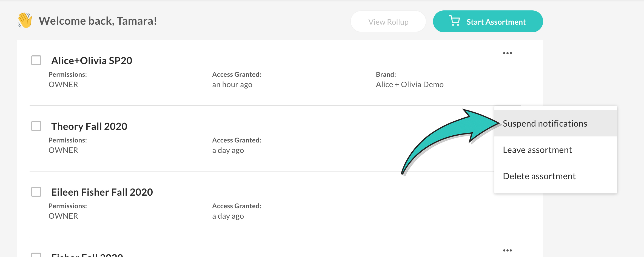644x257 pixels.
Task: Open the Fisher Fall 2020 assortment title
Action: tap(87, 255)
